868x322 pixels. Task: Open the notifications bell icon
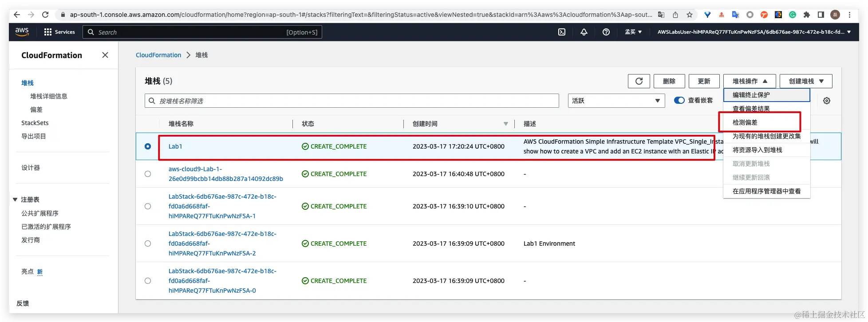[x=584, y=32]
